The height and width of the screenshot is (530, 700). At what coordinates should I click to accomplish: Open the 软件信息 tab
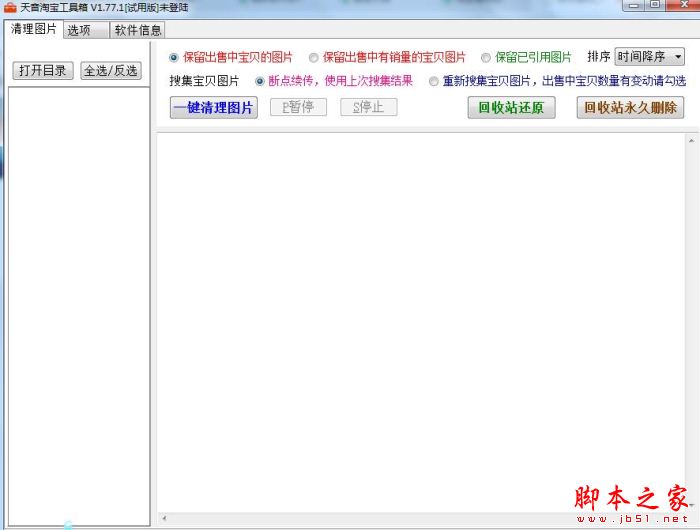click(138, 30)
